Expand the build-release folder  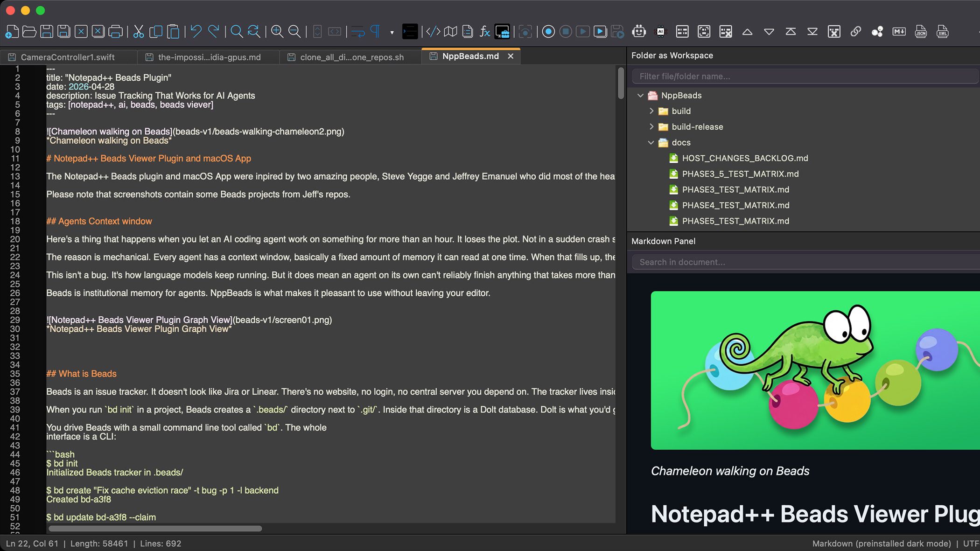coord(651,127)
